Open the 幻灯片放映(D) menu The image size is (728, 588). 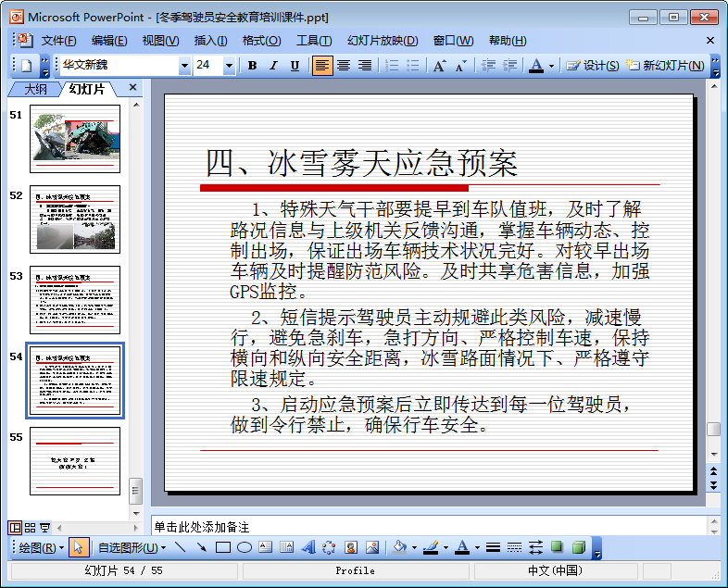click(x=383, y=41)
